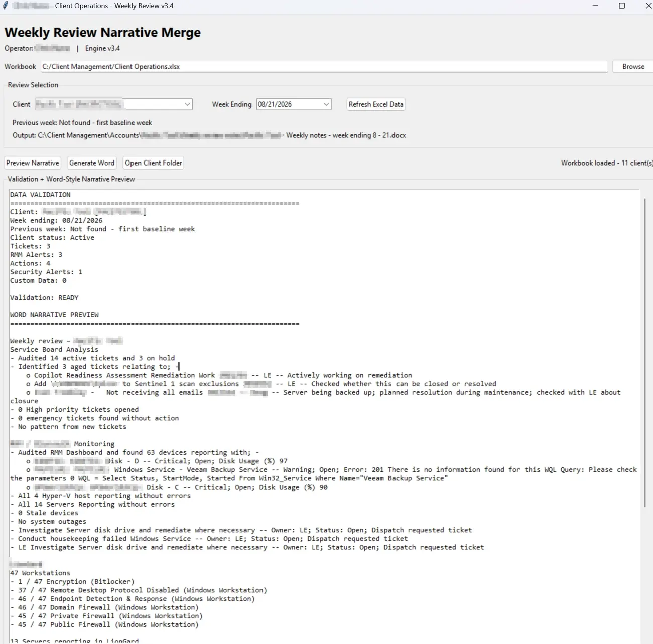Screen dimensions: 653x644
Task: Click '0 High priority tickets opened' line
Action: pyautogui.click(x=74, y=410)
